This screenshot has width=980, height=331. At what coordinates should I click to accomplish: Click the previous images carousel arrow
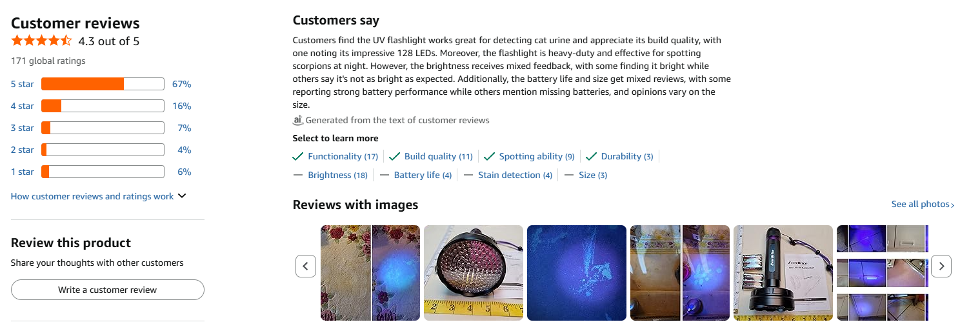point(306,266)
